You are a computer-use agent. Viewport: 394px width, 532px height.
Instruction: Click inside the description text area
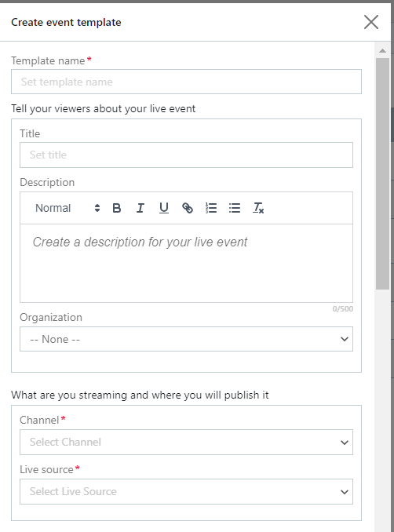pos(186,263)
